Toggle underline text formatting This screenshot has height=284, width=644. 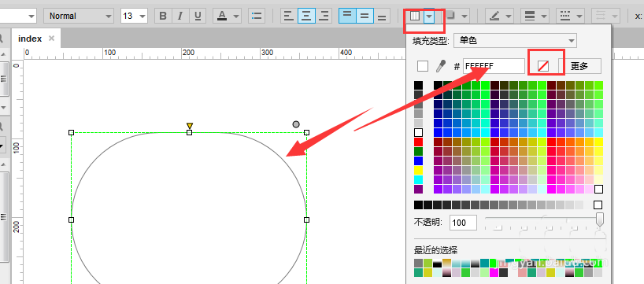[198, 16]
